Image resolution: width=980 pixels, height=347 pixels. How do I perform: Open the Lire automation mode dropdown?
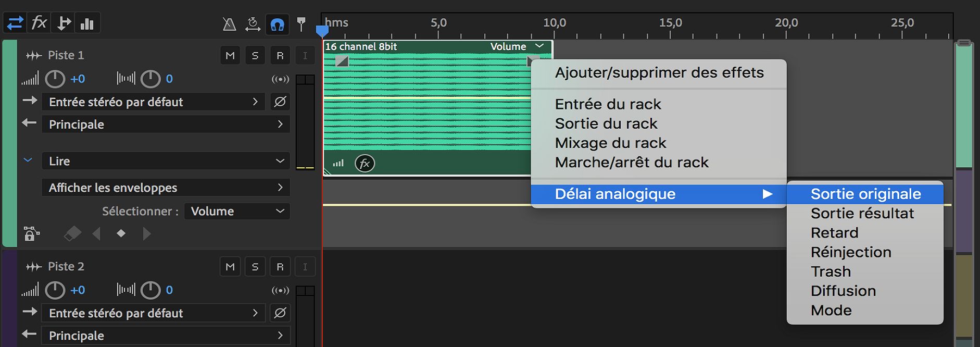coord(166,161)
